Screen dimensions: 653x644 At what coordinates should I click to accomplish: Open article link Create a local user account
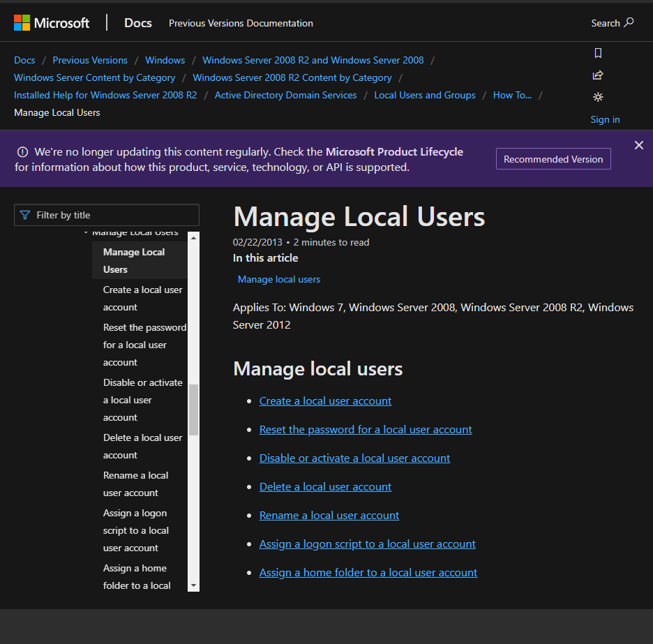[x=325, y=400]
